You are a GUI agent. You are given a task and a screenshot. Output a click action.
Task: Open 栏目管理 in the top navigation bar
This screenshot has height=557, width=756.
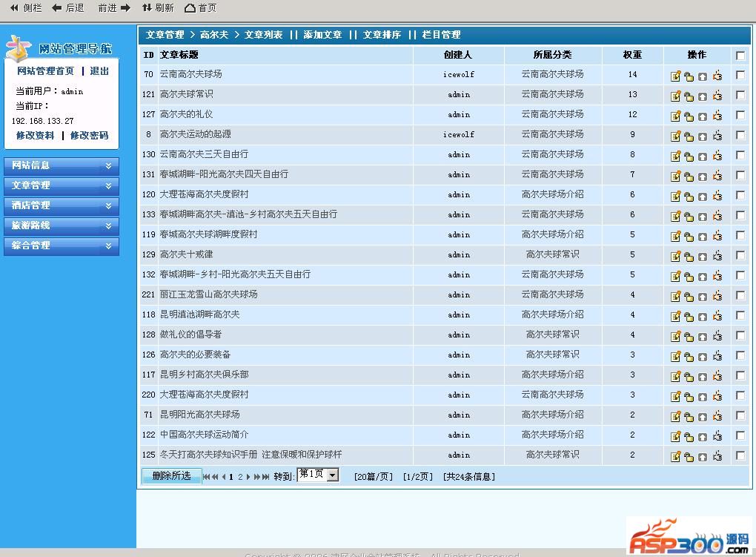pos(441,35)
